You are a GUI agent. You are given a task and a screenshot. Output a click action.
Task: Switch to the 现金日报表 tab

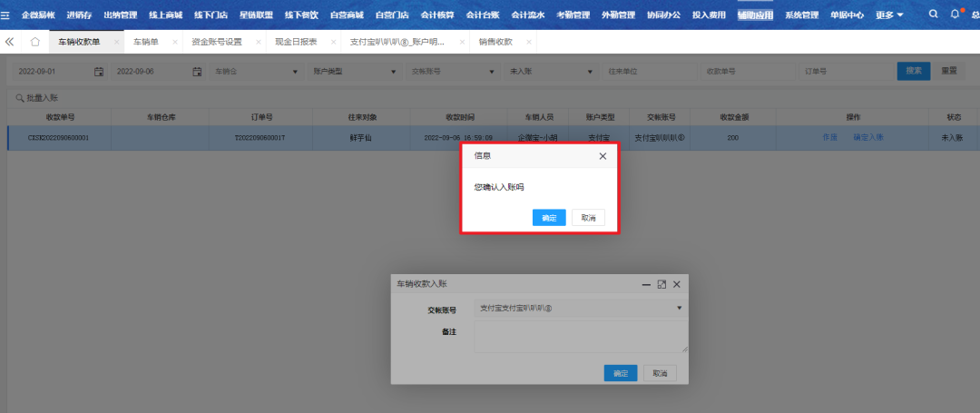[296, 43]
